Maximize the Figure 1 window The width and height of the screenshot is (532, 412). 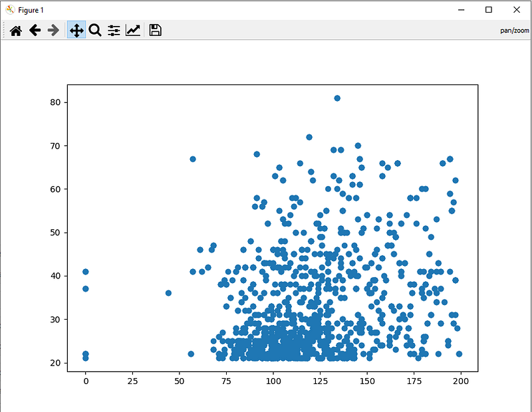tap(489, 10)
